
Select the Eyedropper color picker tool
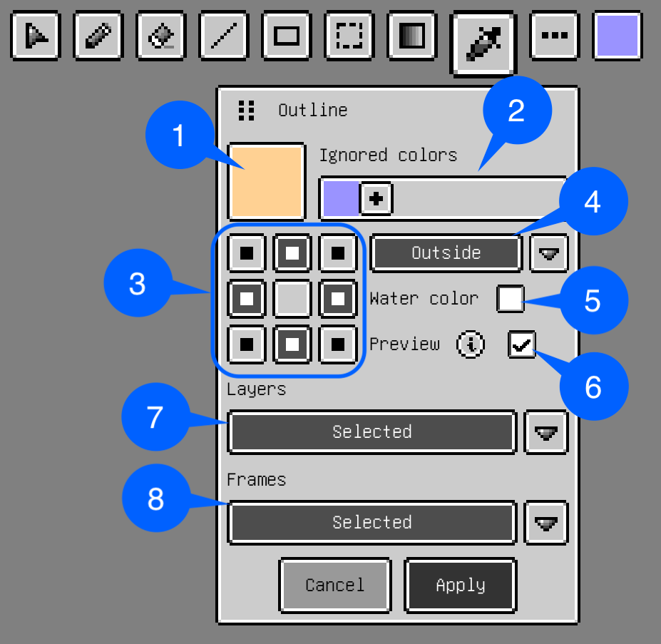483,43
